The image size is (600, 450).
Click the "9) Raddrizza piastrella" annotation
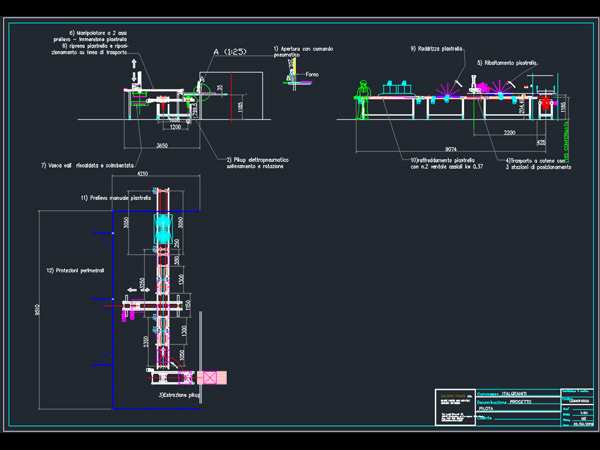tap(436, 49)
